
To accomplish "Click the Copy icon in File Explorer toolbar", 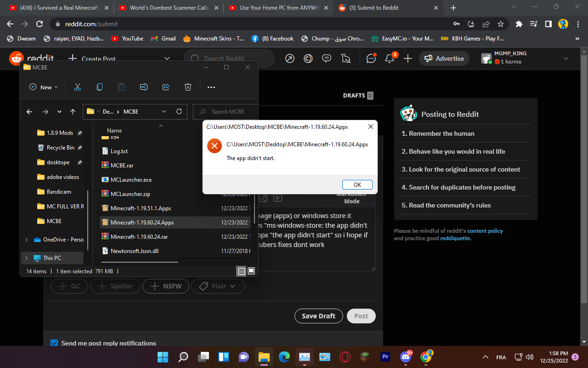I will (x=99, y=87).
